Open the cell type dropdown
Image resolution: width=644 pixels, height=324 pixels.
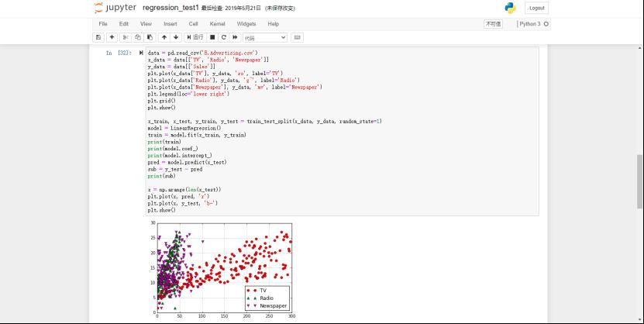click(x=265, y=37)
